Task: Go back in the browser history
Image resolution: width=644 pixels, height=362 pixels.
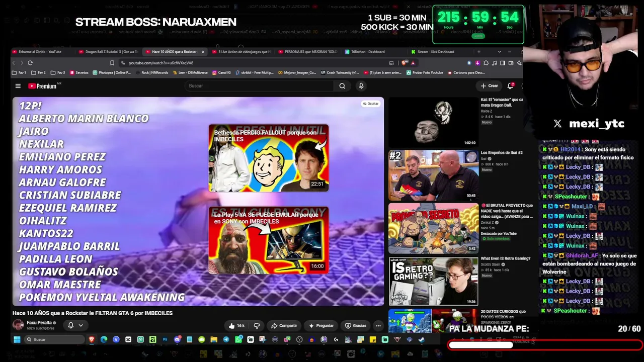Action: (14, 63)
